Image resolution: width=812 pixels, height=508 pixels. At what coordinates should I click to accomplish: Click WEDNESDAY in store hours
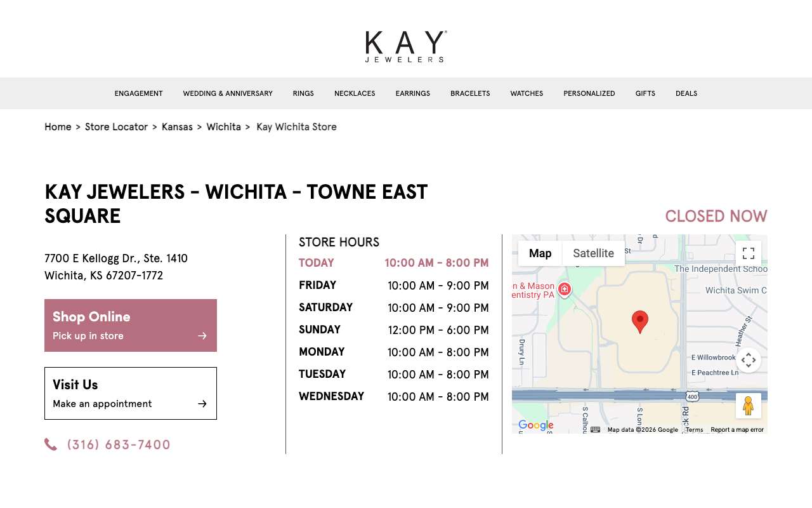[331, 396]
